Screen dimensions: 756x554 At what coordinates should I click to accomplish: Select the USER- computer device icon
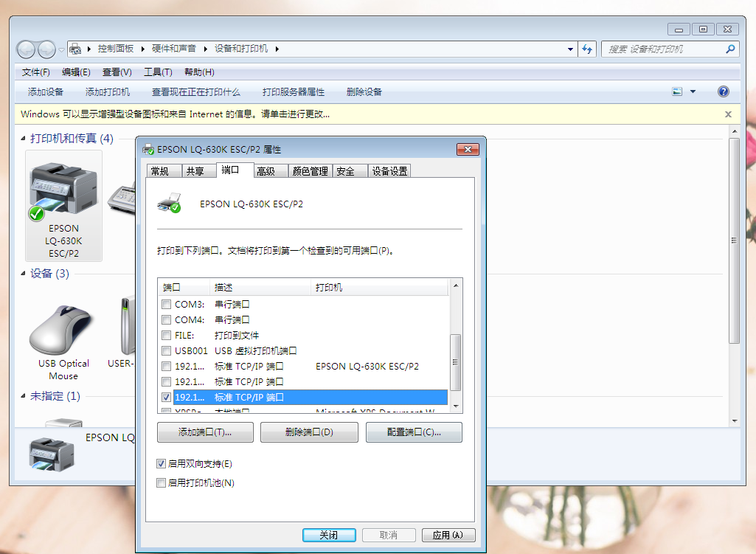[126, 326]
